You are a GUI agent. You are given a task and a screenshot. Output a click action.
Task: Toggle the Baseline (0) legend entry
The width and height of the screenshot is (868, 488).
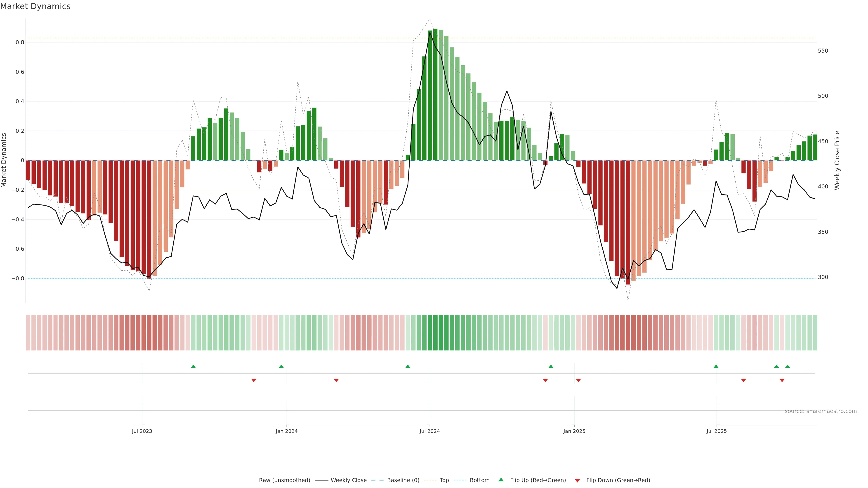pyautogui.click(x=403, y=480)
